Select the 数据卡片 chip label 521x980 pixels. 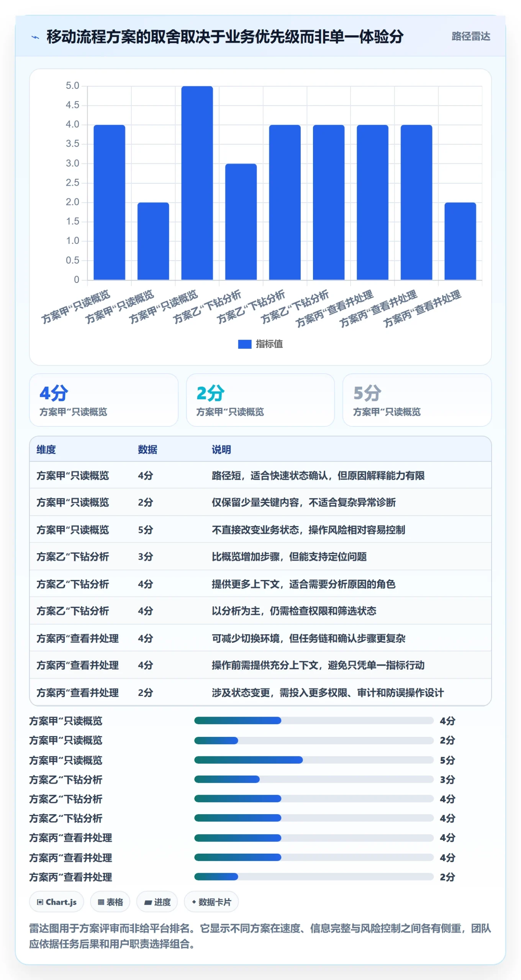pos(215,902)
